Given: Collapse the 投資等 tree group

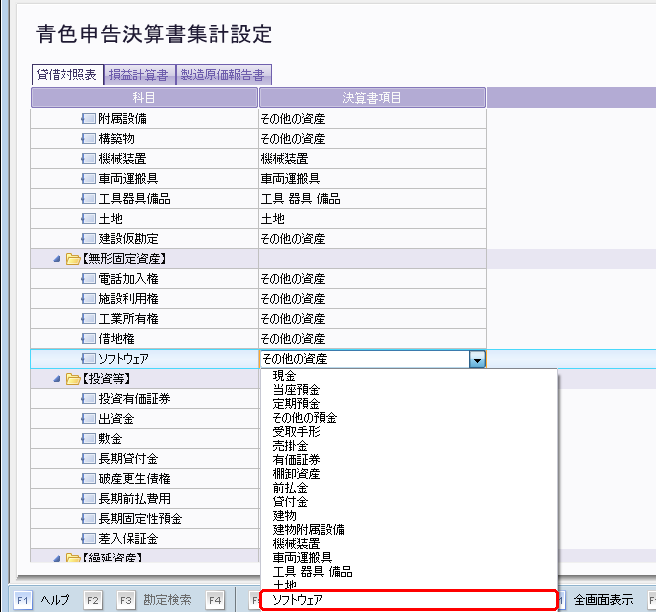Looking at the screenshot, I should click(57, 379).
